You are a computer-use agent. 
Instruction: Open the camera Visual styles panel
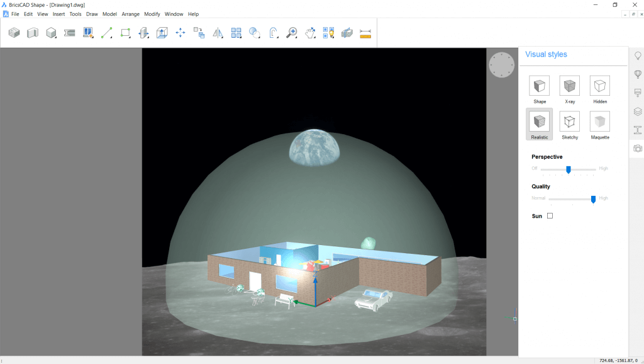point(638,149)
